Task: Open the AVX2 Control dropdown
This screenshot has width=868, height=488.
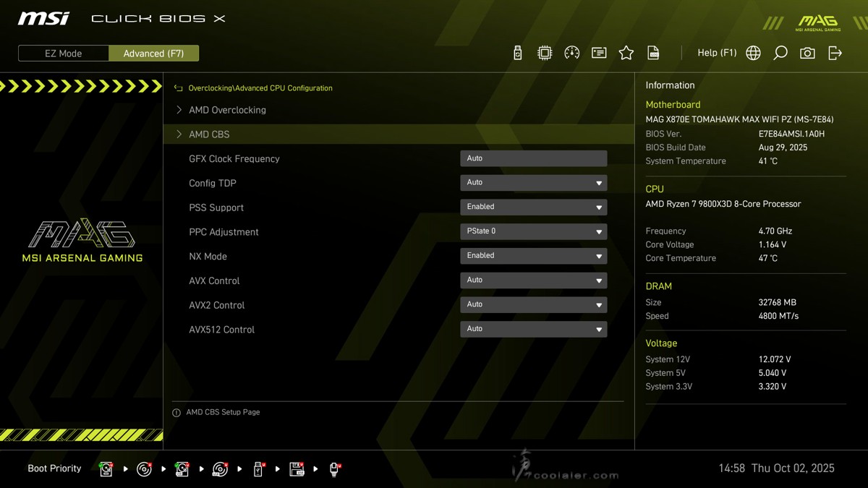Action: [533, 304]
